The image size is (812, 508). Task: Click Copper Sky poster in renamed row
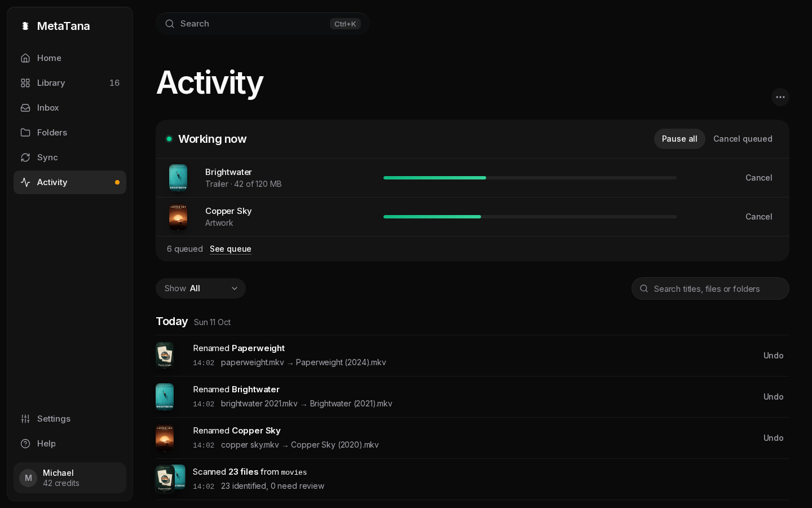(x=165, y=438)
